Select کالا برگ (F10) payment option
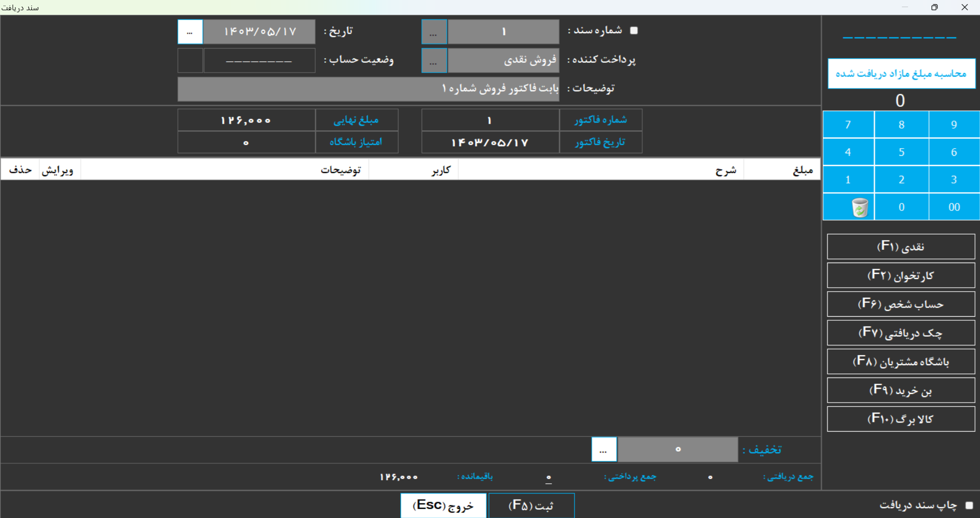 tap(901, 419)
